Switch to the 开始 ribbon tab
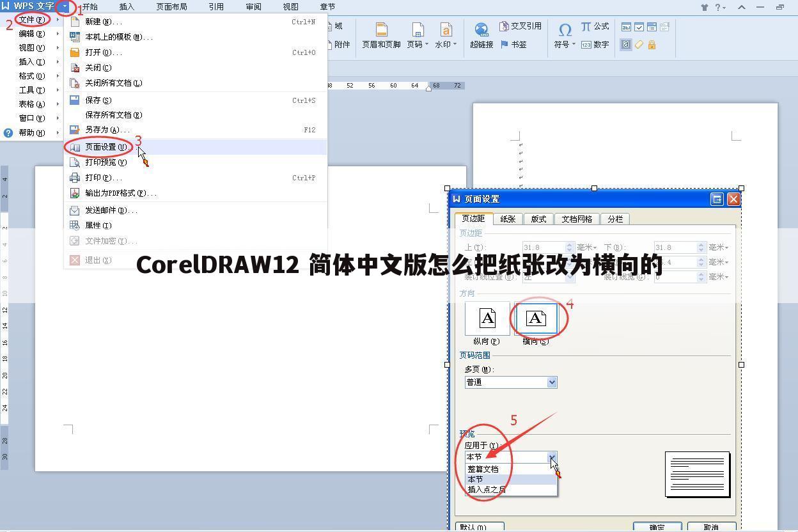The width and height of the screenshot is (798, 532). [90, 7]
